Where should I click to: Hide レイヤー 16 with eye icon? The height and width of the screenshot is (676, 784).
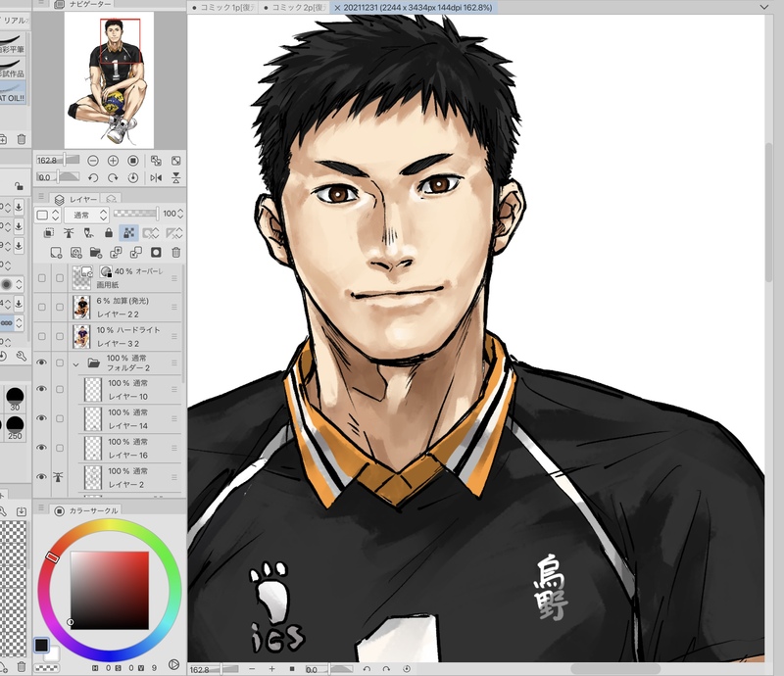pos(42,448)
